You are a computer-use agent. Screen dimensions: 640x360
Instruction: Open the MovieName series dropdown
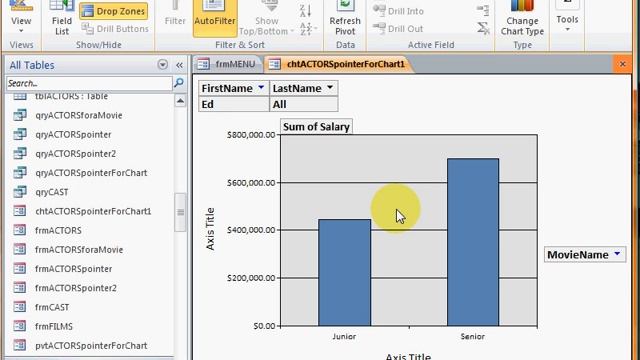(617, 254)
